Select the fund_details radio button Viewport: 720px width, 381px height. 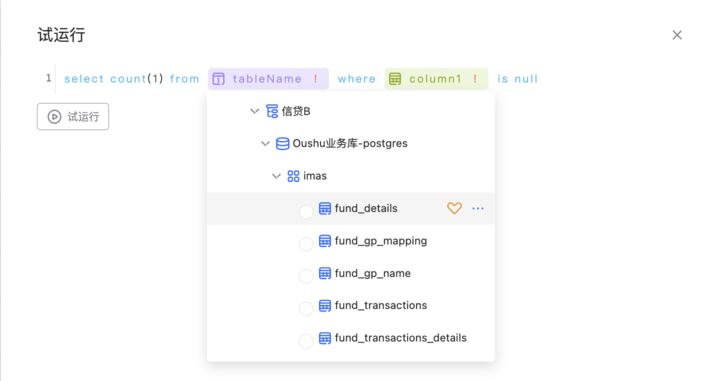coord(306,212)
